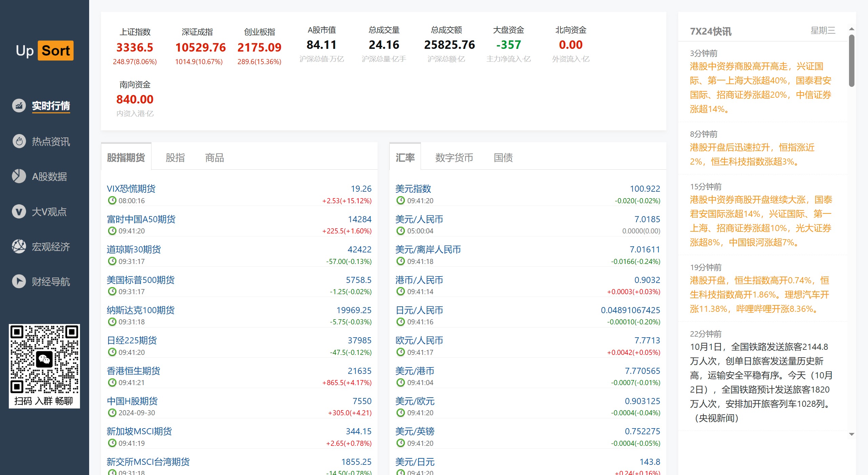Open the 数字货币 tab
The width and height of the screenshot is (868, 475).
coord(454,158)
